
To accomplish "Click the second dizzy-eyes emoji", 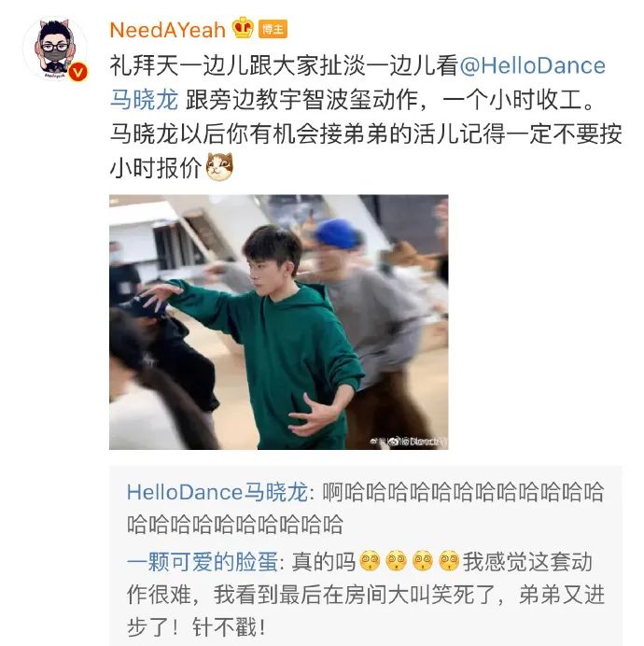I will pos(396,561).
